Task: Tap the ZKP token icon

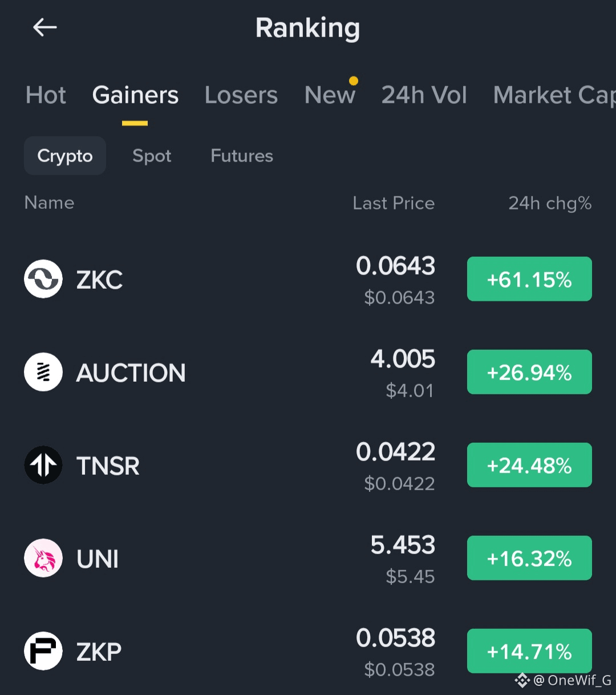Action: (x=43, y=651)
